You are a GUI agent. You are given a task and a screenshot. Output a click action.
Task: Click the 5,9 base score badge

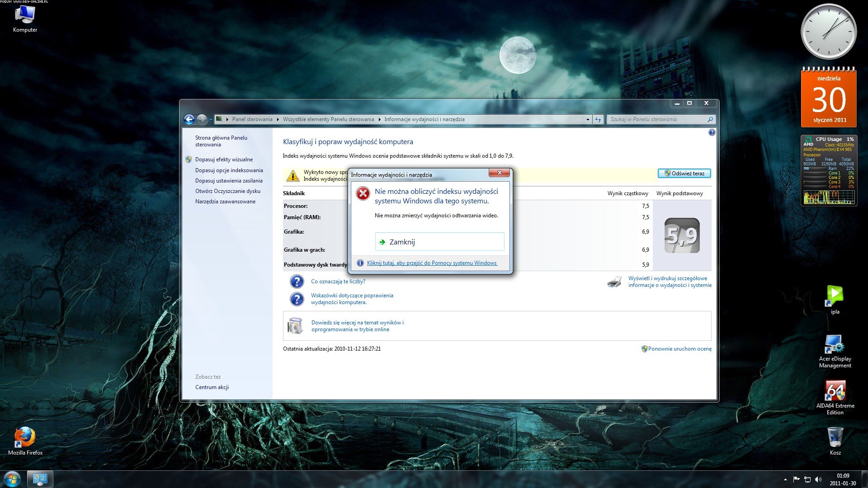pyautogui.click(x=682, y=235)
